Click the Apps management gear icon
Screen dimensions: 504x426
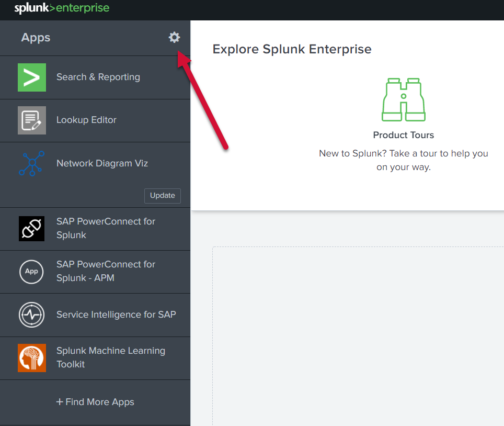point(174,37)
